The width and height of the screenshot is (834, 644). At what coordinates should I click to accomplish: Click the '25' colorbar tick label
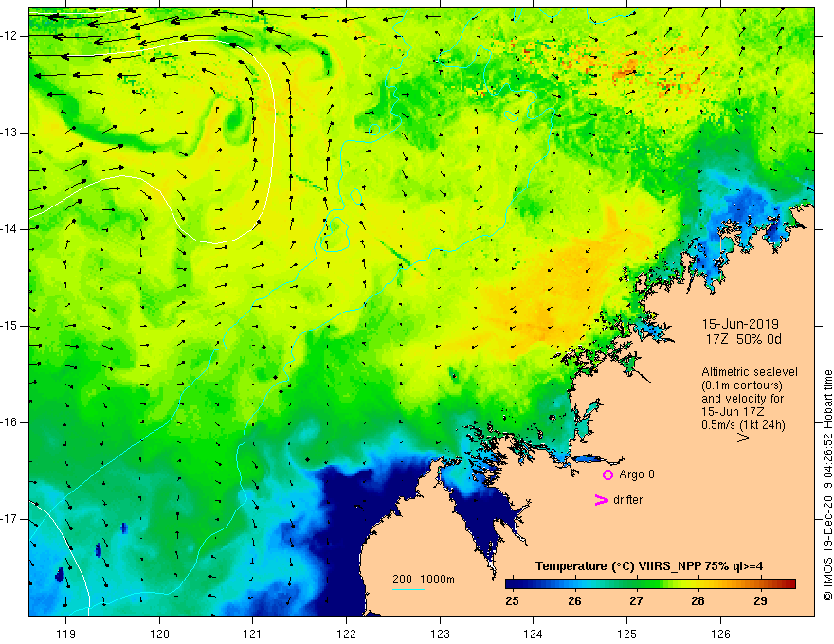click(512, 601)
